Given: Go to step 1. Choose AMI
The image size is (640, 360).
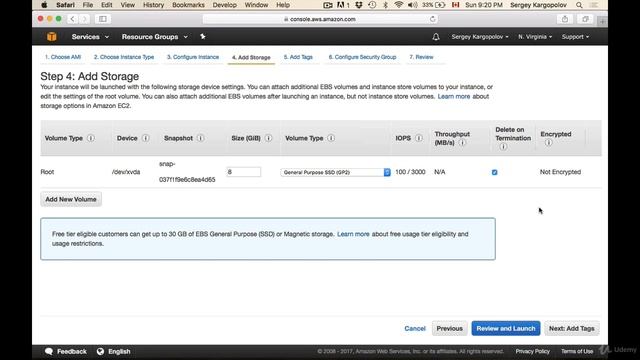Looking at the screenshot, I should pos(63,57).
